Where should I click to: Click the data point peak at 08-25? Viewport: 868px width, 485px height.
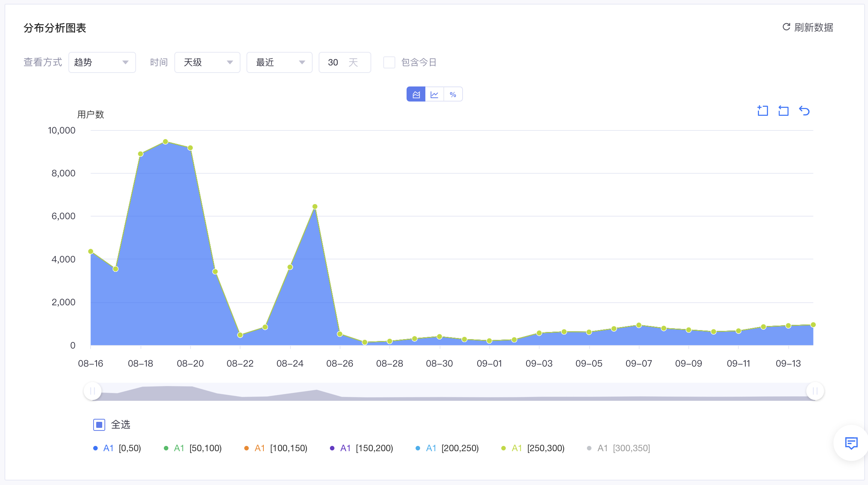point(315,207)
